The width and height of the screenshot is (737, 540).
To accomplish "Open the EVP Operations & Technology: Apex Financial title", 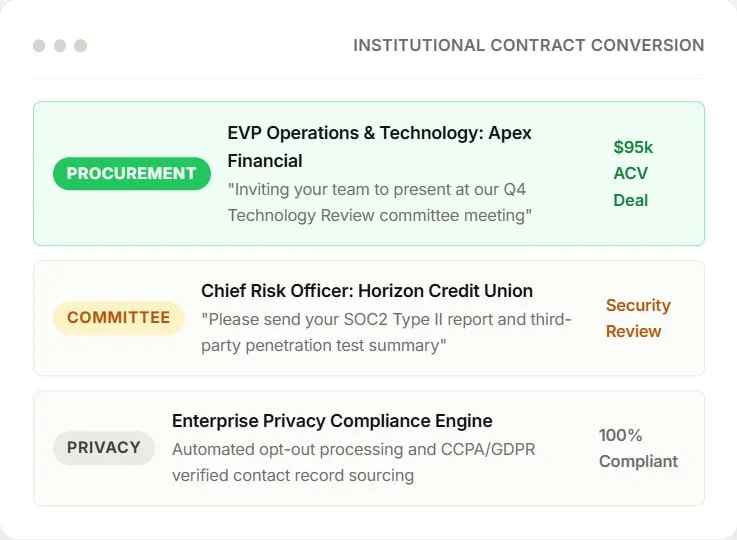I will coord(379,147).
